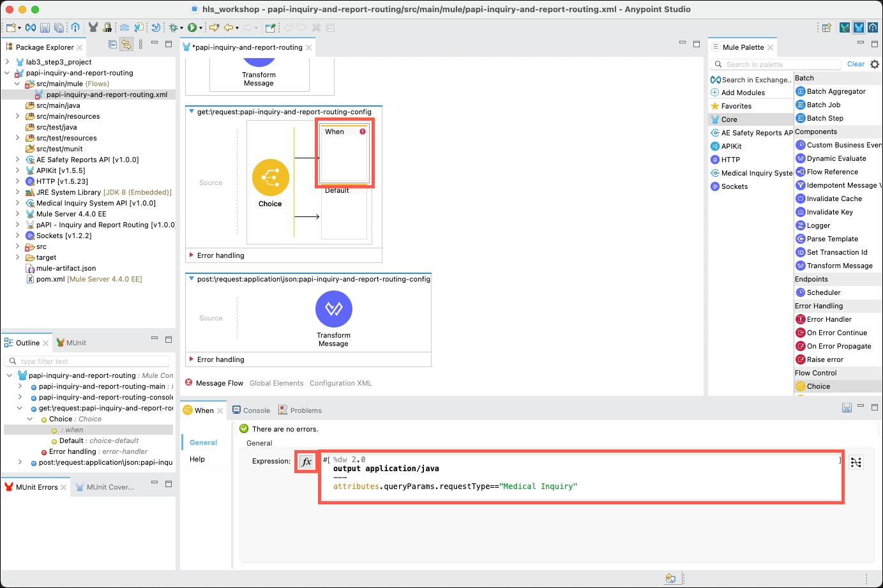Click inside the When expression editor
This screenshot has width=883, height=588.
click(581, 476)
